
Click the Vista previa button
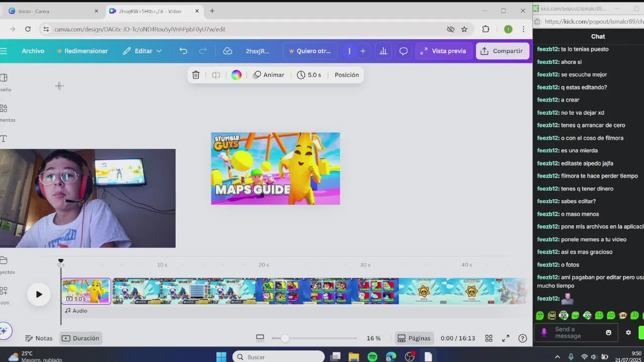(x=443, y=51)
